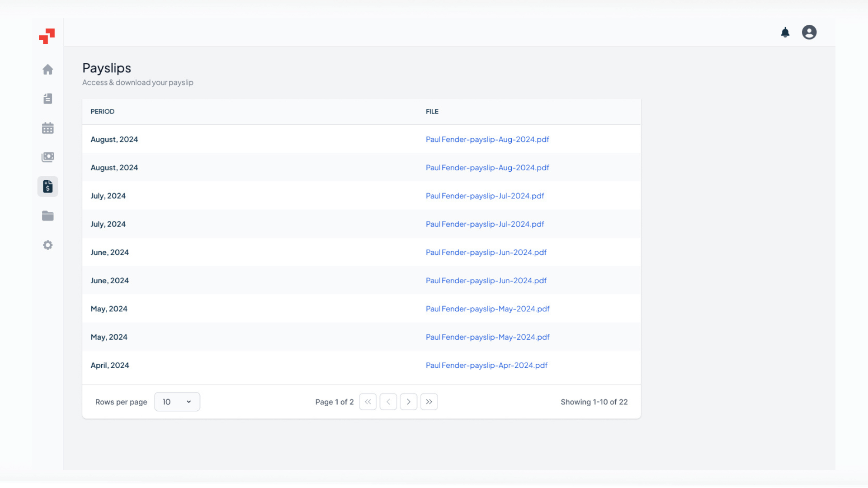
Task: Sort by the PERIOD column header
Action: coord(102,112)
